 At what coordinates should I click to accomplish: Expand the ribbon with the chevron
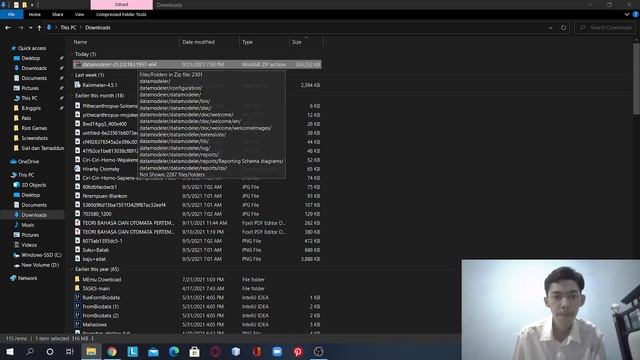pyautogui.click(x=627, y=14)
